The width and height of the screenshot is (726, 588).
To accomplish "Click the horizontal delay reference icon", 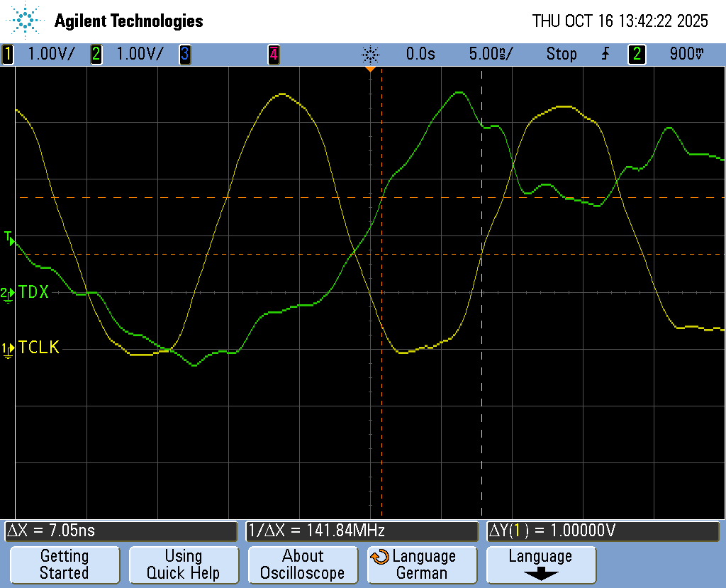I will click(370, 54).
